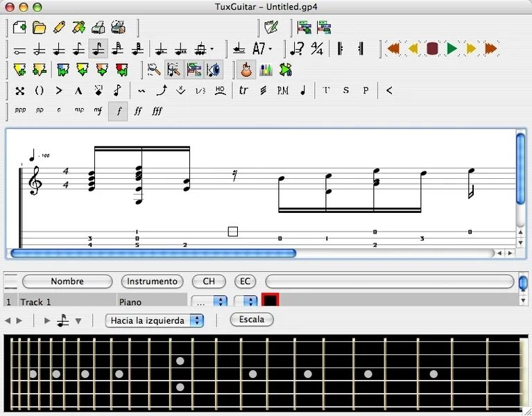The image size is (532, 416).
Task: Click the Save As icon
Action: click(78, 27)
